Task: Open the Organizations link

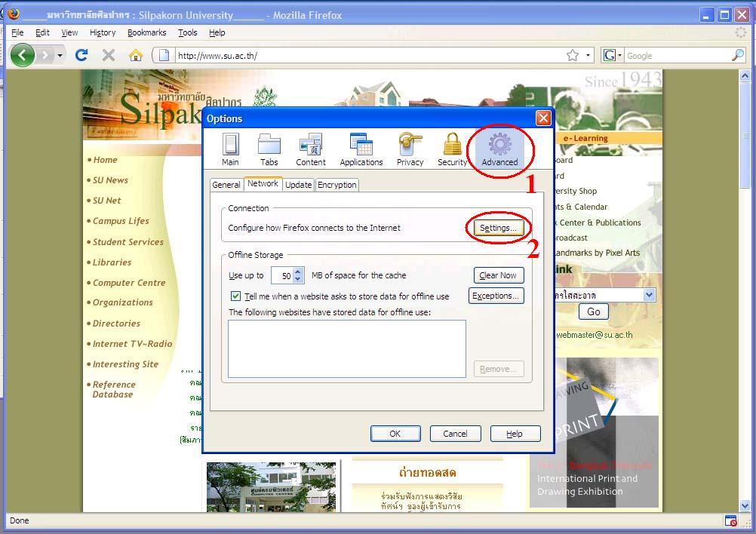Action: (x=122, y=302)
